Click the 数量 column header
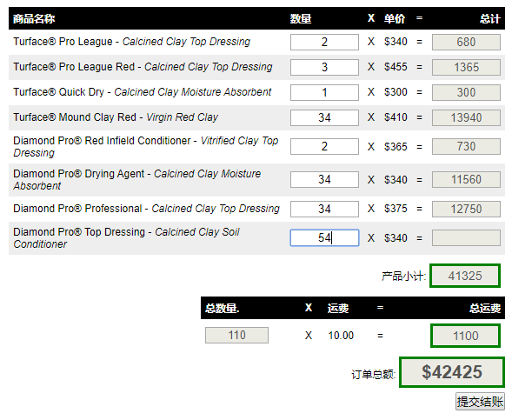The image size is (512, 420). (301, 18)
